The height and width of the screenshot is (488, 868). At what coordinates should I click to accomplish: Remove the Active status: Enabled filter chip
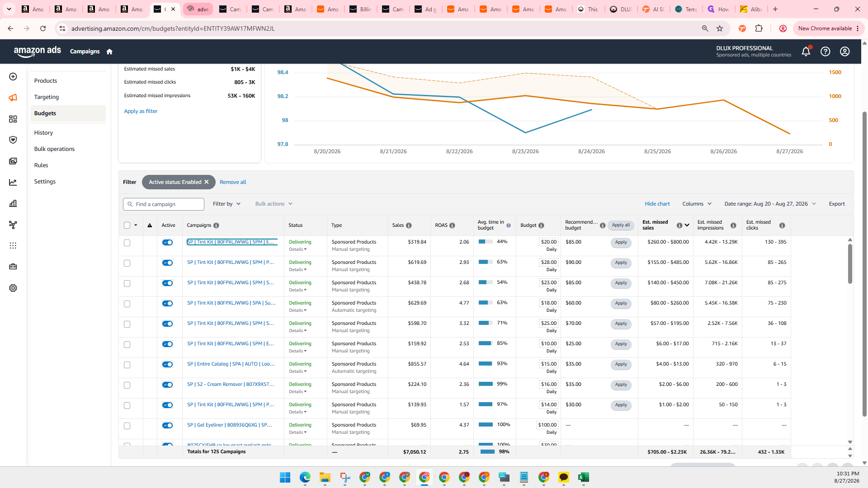207,182
